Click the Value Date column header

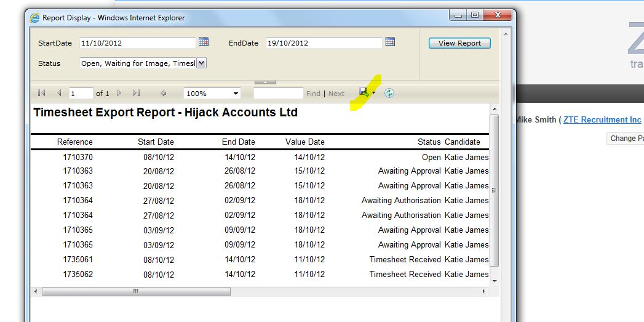click(x=304, y=142)
